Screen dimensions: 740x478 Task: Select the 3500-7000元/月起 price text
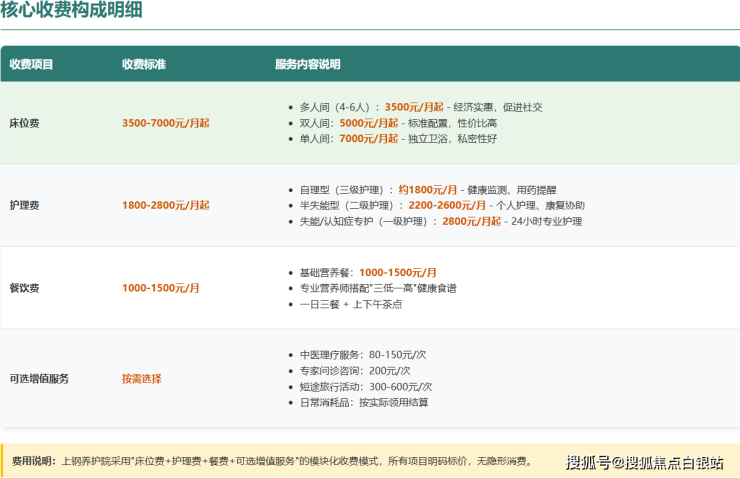point(165,122)
